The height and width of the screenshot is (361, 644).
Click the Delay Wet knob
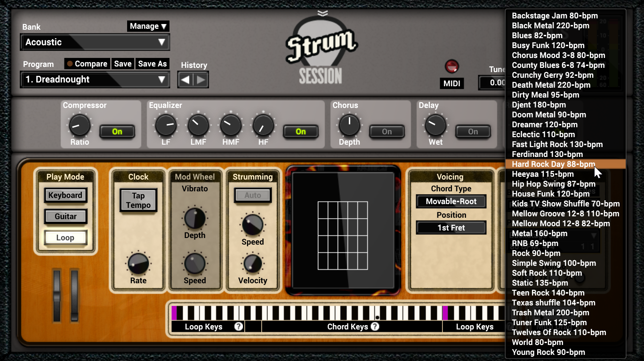pyautogui.click(x=435, y=125)
